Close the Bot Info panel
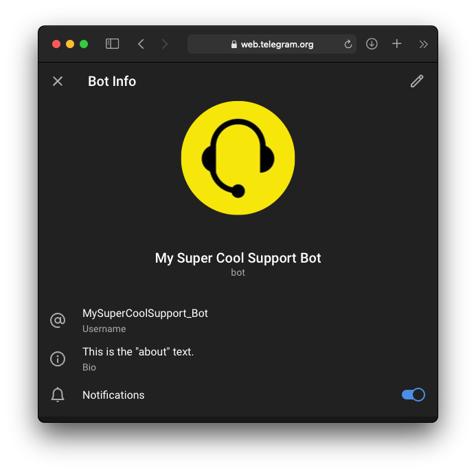The height and width of the screenshot is (473, 476). (58, 81)
